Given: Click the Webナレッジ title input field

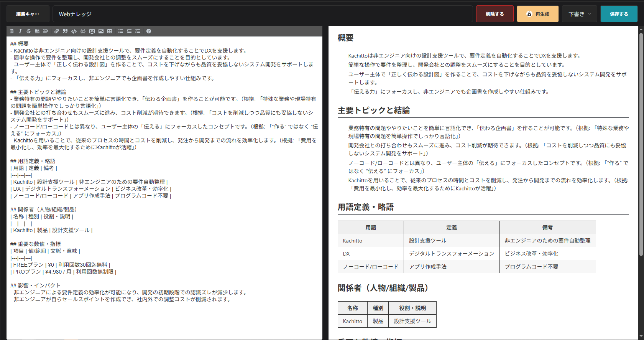Looking at the screenshot, I should (x=262, y=14).
